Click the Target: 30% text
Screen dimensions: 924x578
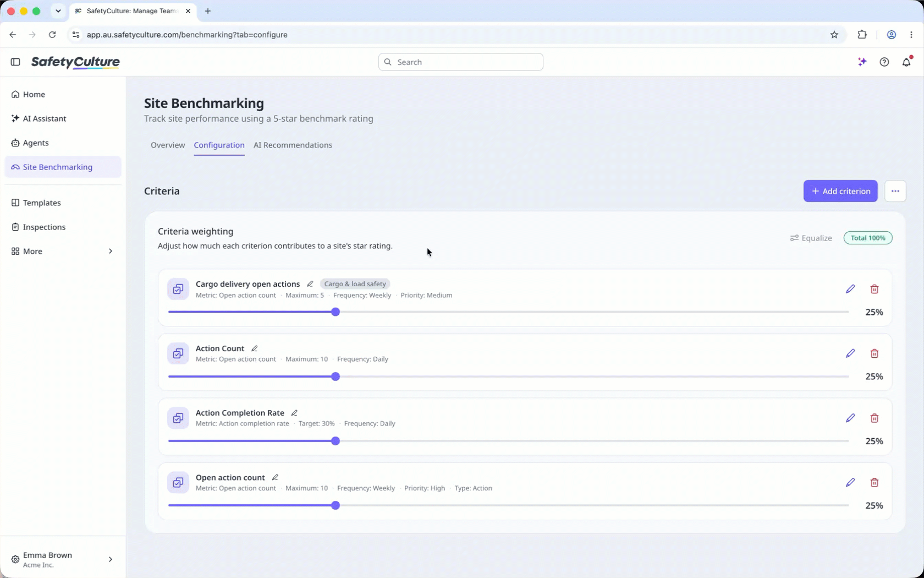point(316,424)
